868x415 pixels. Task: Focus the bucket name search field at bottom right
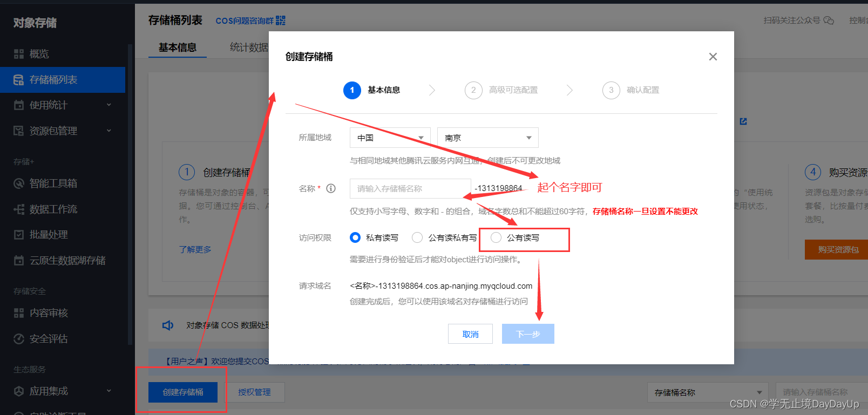[x=822, y=392]
